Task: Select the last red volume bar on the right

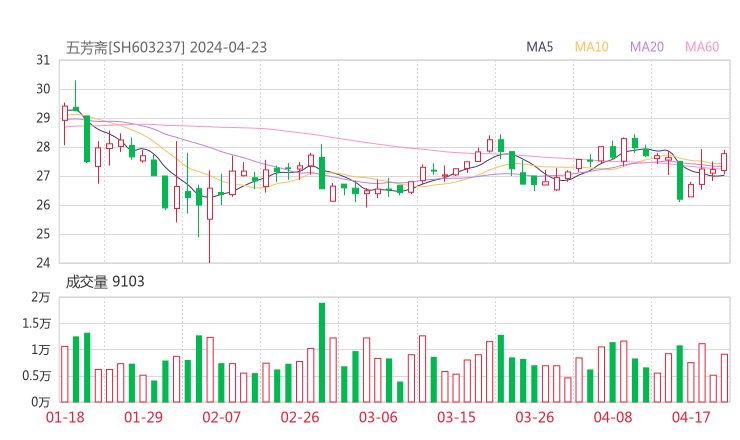Action: 724,378
